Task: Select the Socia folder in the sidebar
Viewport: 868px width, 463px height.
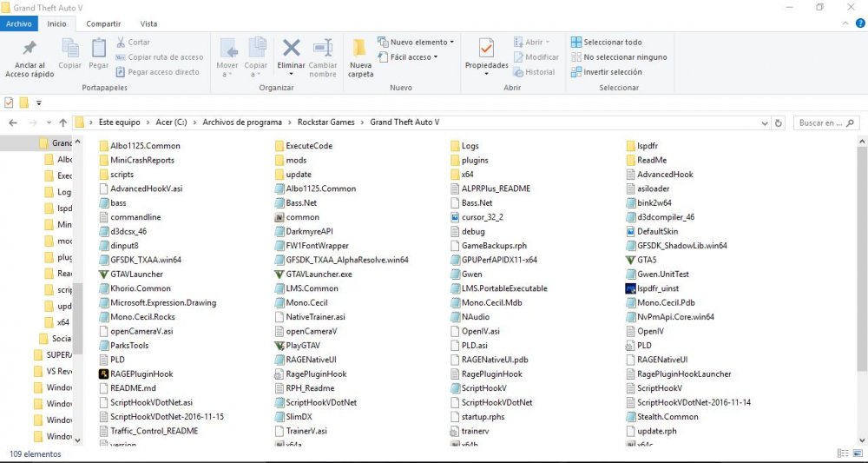Action: tap(55, 339)
